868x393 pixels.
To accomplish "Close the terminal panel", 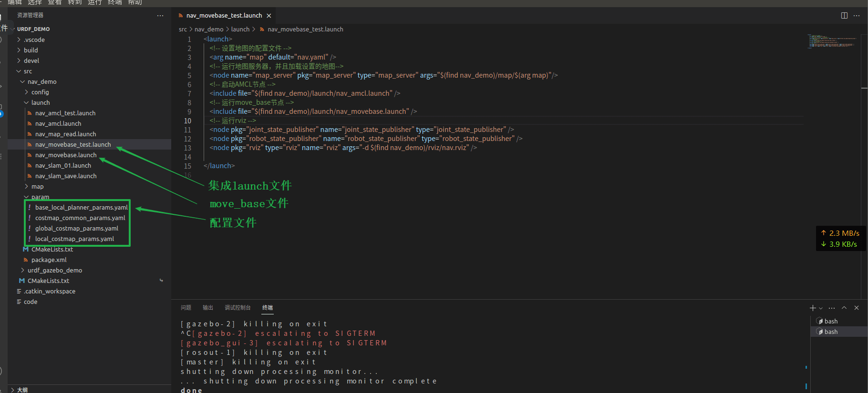I will [857, 308].
